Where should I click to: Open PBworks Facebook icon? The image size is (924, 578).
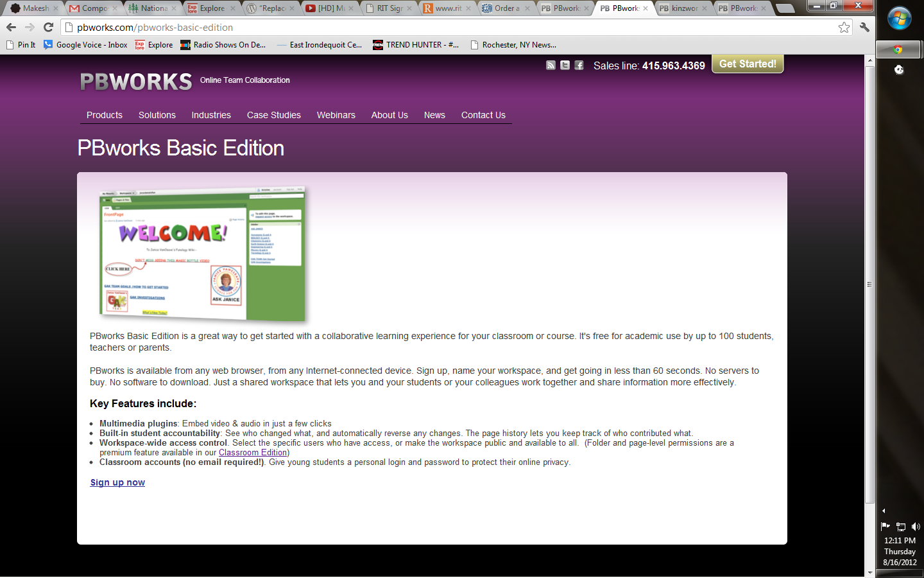click(x=579, y=65)
